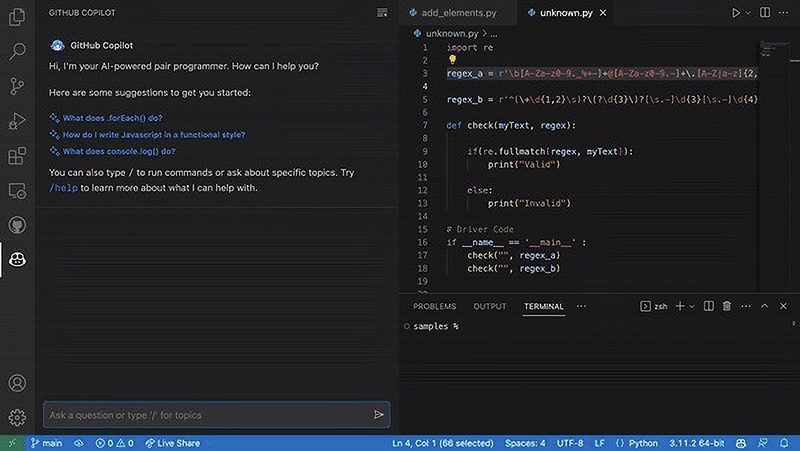The height and width of the screenshot is (451, 800).
Task: Close the unknown.py tab
Action: click(603, 13)
